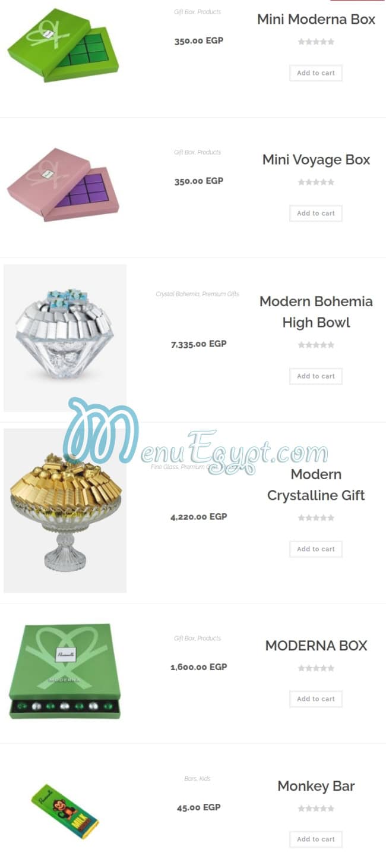Rate Mini Moderna Box with stars
Screen dimensions: 386x868
pos(316,42)
